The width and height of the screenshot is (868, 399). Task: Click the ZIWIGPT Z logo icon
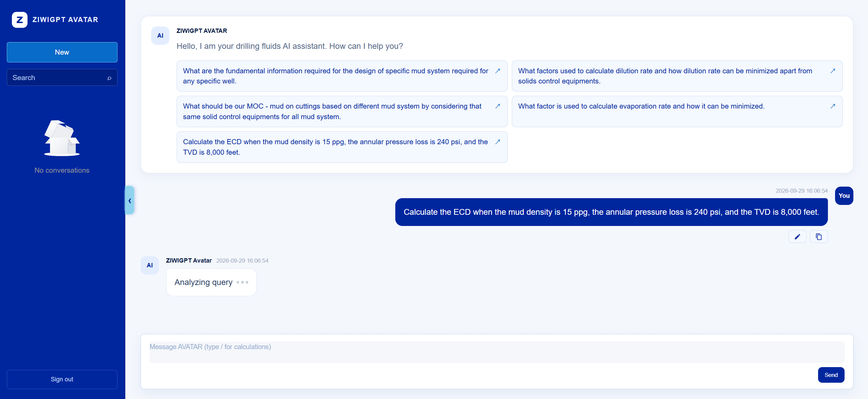pos(20,20)
